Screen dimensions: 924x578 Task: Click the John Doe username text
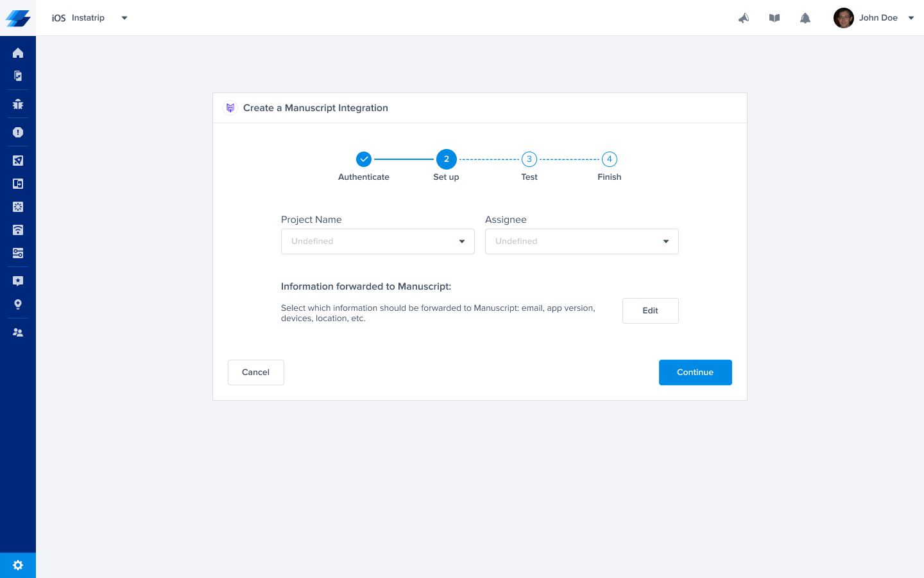click(878, 18)
